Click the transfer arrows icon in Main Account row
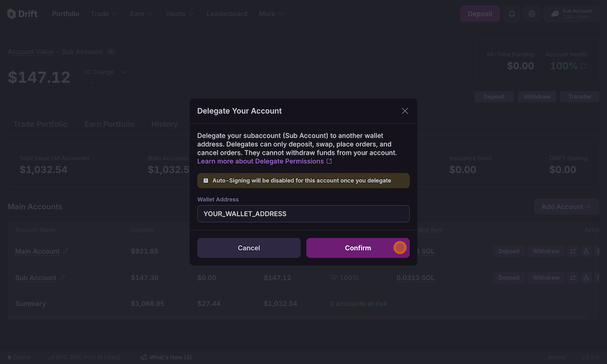607x364 pixels. click(573, 251)
